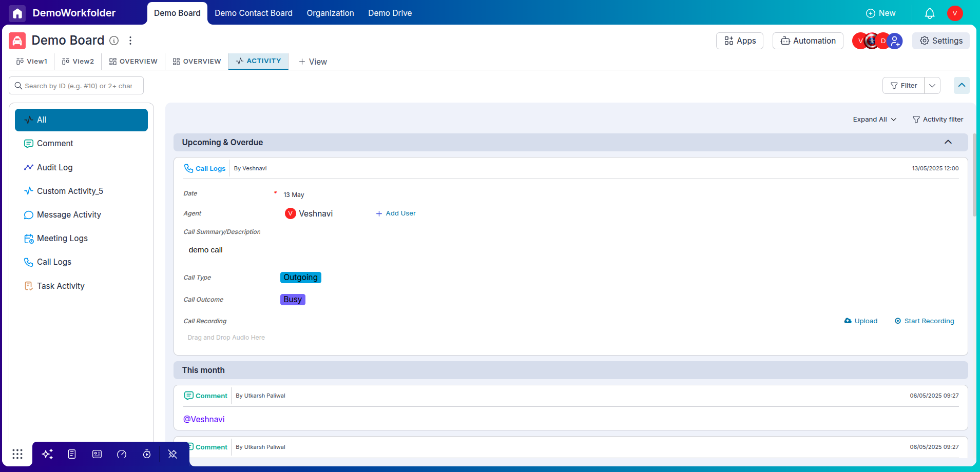
Task: Click the @Veshnavi mention
Action: coord(204,420)
